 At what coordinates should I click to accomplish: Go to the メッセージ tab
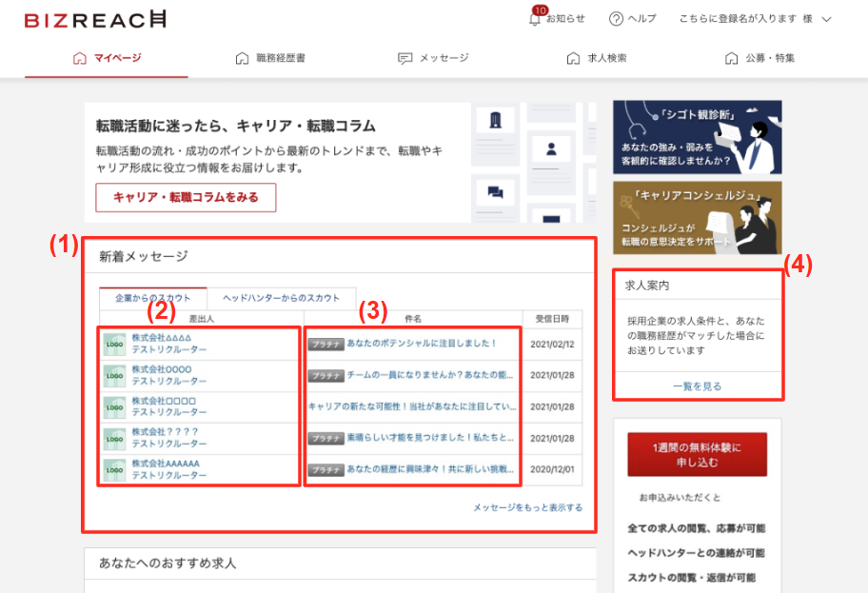pyautogui.click(x=433, y=58)
